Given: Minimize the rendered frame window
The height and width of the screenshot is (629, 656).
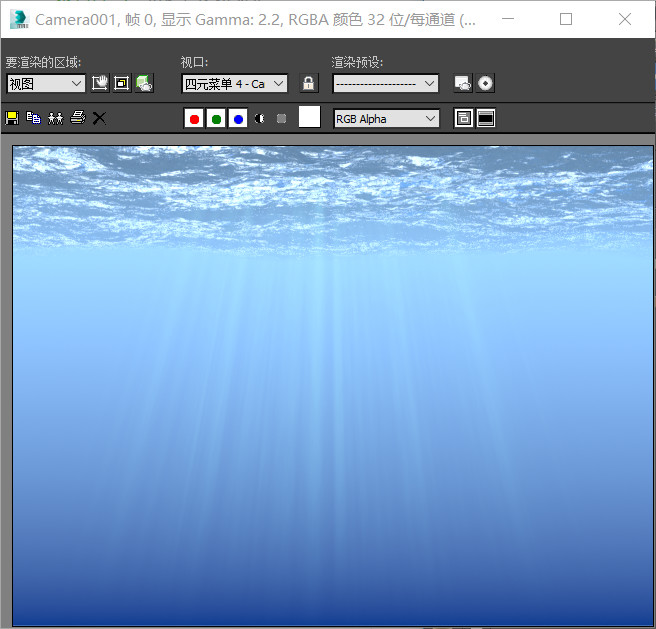Looking at the screenshot, I should click(x=508, y=19).
